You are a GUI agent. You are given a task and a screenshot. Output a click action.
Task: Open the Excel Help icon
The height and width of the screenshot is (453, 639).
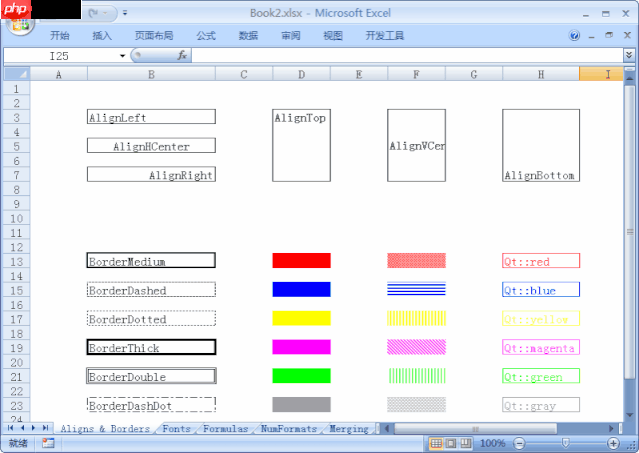[x=574, y=36]
